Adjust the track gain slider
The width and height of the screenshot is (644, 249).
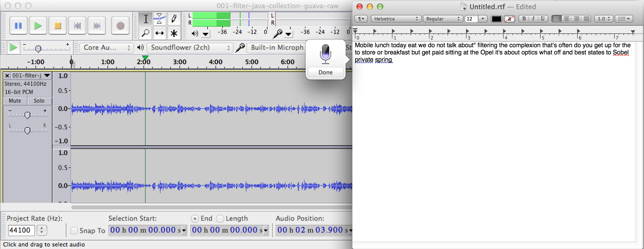click(28, 115)
